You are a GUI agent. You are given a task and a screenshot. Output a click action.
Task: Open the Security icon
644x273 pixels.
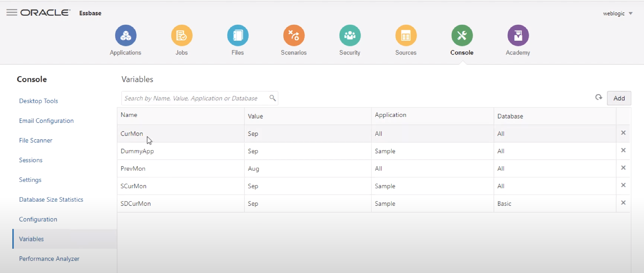350,35
